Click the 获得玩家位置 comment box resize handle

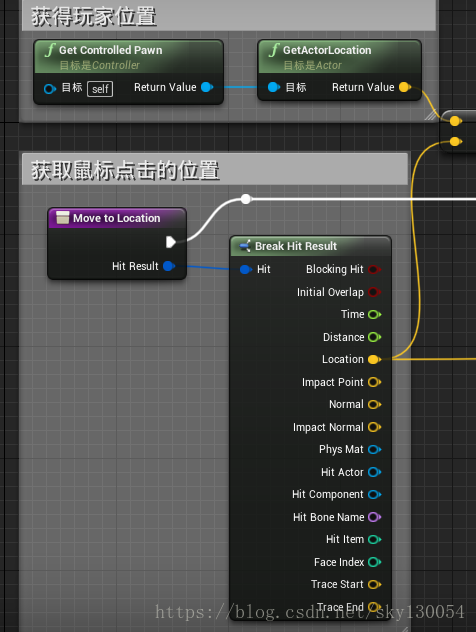tap(431, 116)
